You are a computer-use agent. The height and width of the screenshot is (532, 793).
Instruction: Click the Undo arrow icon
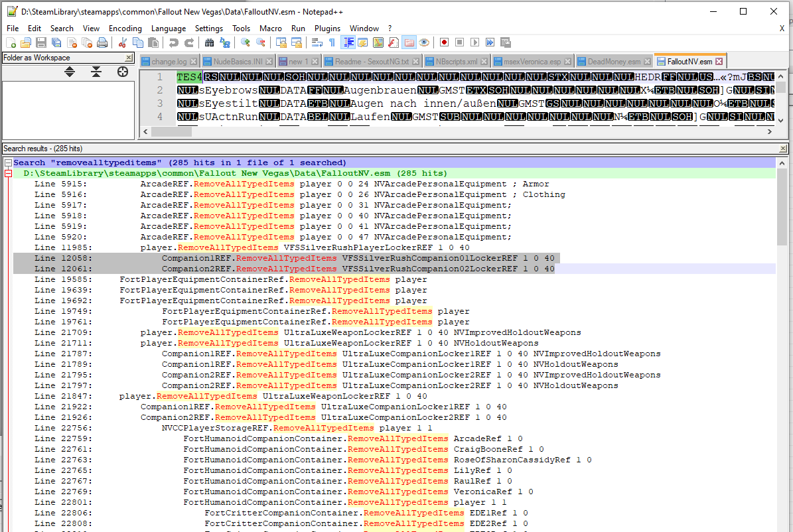point(173,42)
